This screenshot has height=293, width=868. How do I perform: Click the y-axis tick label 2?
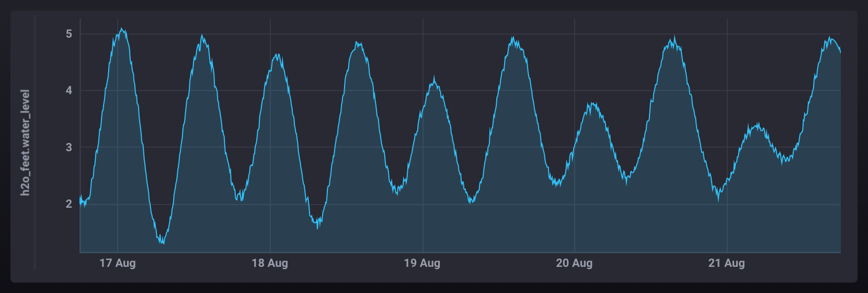tap(69, 204)
